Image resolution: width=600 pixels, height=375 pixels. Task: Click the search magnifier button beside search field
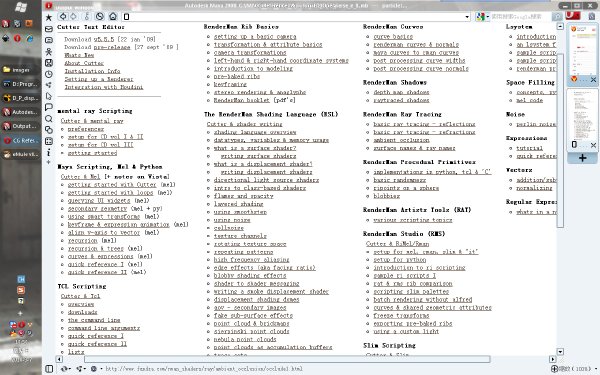click(x=557, y=16)
